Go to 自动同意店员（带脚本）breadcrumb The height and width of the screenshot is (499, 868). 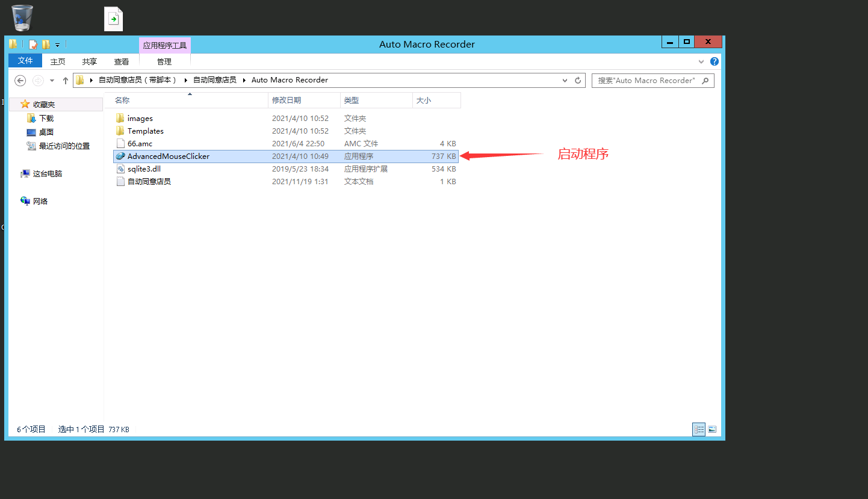click(x=138, y=80)
